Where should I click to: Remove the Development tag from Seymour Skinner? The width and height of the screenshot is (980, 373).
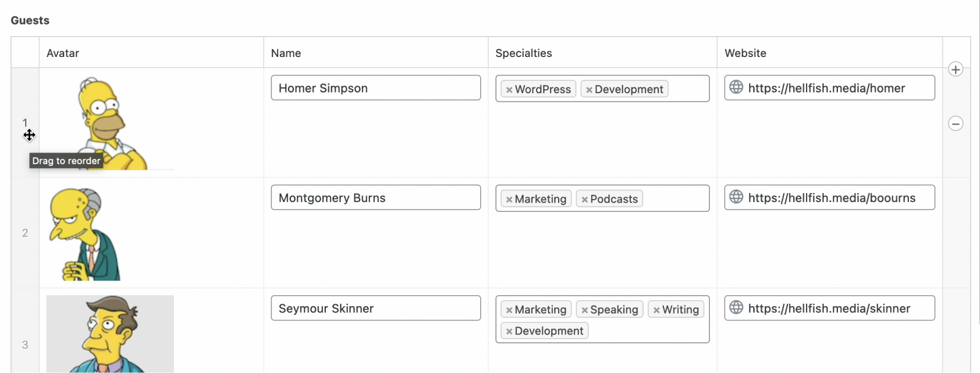click(x=510, y=331)
